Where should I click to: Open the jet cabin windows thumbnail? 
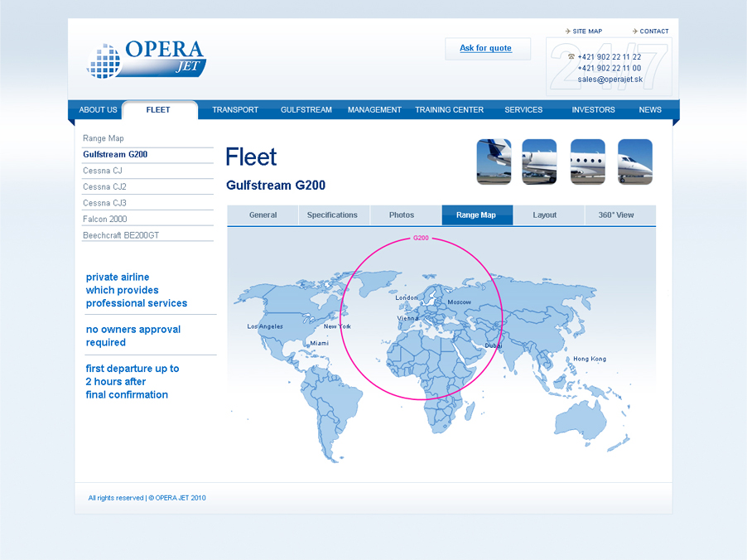(588, 162)
